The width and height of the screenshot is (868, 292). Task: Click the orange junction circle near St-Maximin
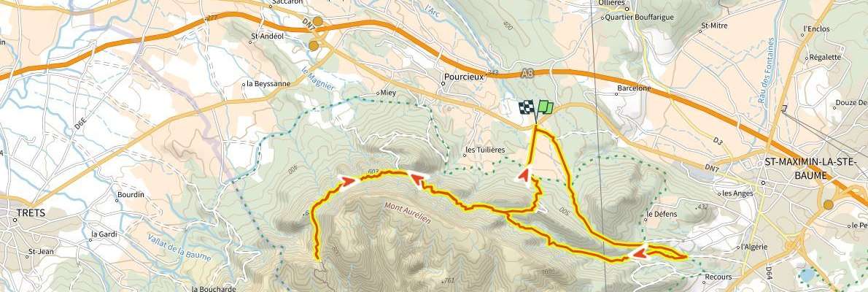point(828,205)
